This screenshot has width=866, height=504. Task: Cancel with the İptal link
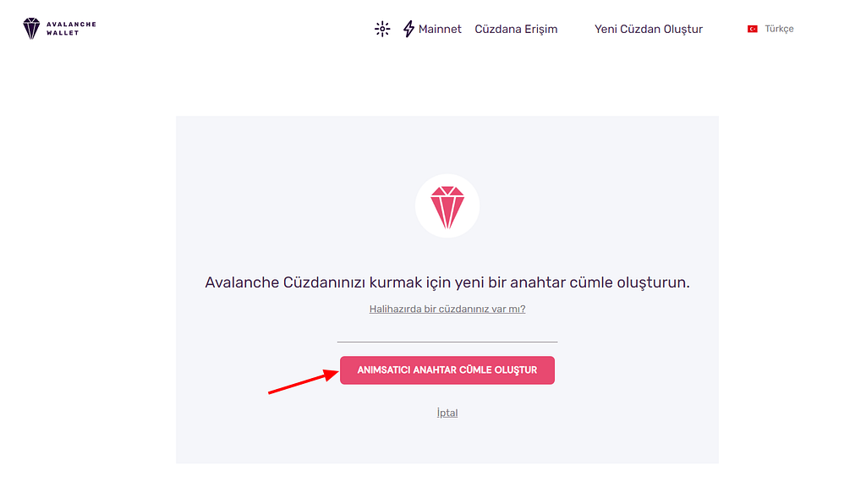click(447, 413)
